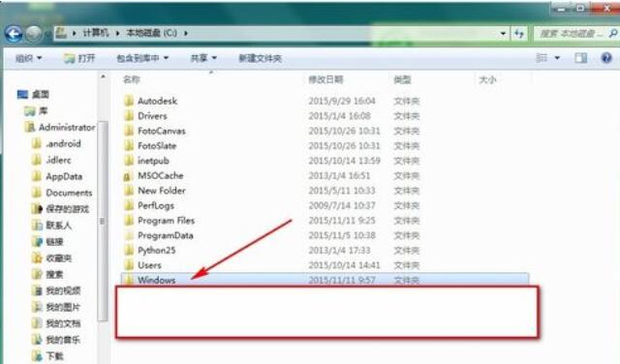
Task: Click the navigation pane scroll-up arrow
Action: 103,77
